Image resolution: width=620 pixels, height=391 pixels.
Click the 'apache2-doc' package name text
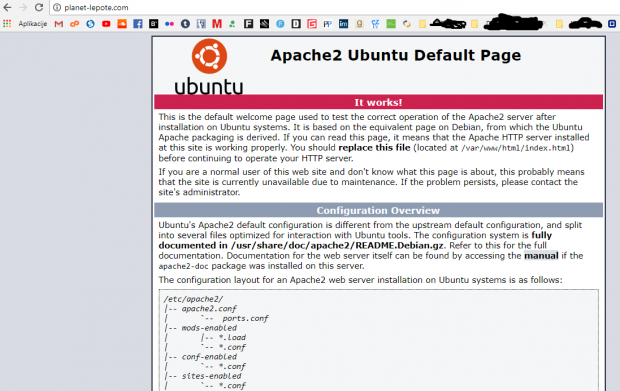[183, 266]
